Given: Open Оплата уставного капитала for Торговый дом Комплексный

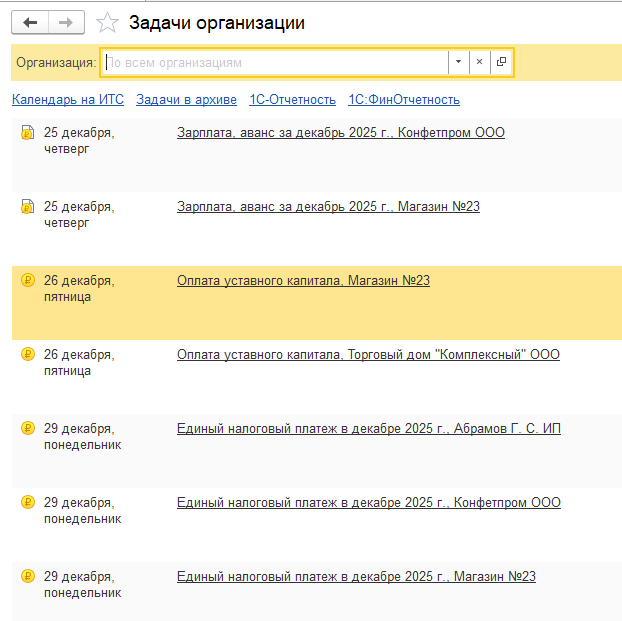Looking at the screenshot, I should [x=368, y=354].
